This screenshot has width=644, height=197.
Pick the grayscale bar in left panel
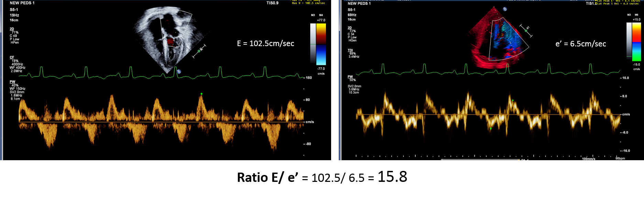point(313,43)
